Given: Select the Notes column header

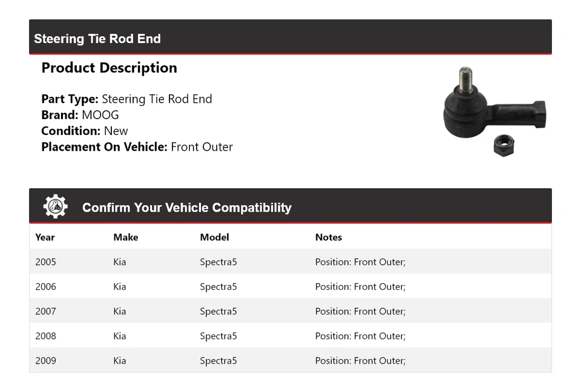Looking at the screenshot, I should point(329,237).
